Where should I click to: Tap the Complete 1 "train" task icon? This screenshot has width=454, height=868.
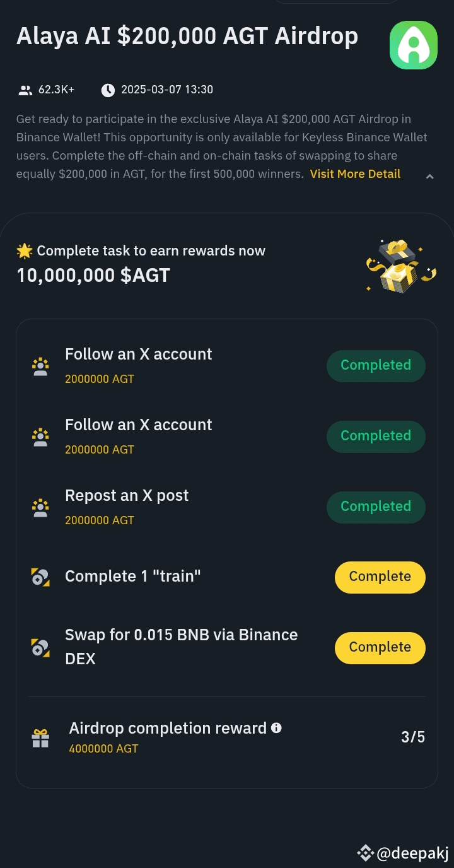40,577
